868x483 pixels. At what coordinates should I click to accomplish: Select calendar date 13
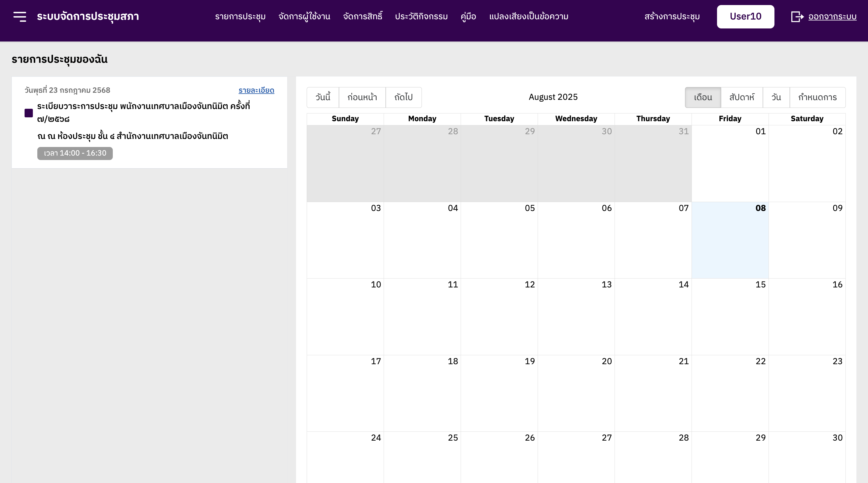coord(607,284)
